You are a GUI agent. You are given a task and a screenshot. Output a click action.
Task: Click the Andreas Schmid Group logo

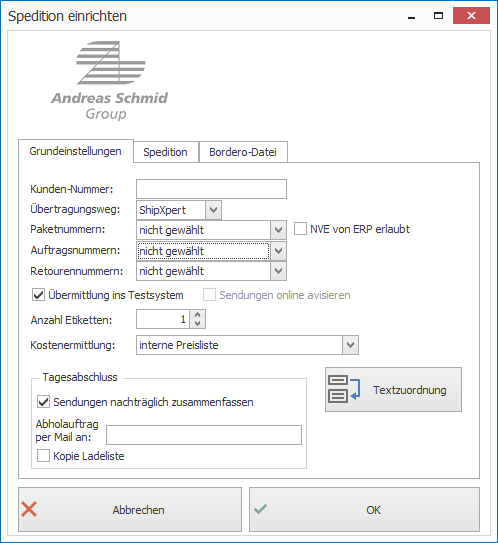[x=109, y=81]
